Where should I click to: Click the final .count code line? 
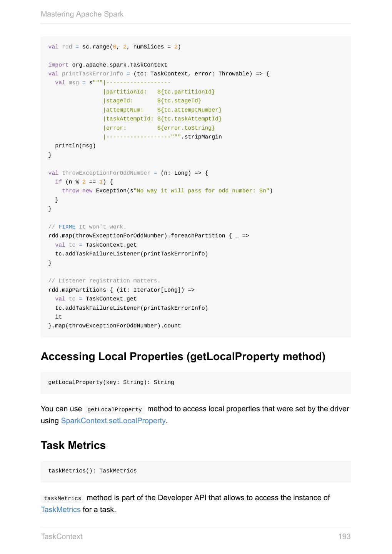tap(115, 326)
